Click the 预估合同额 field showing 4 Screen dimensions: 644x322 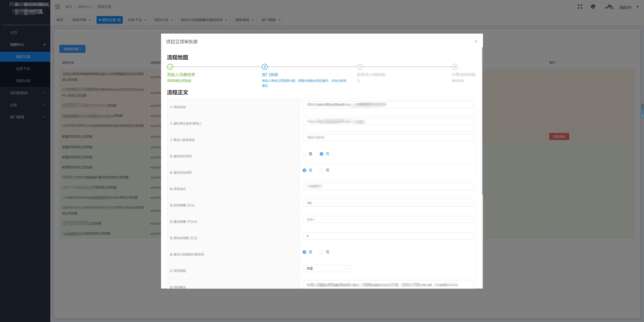pos(388,236)
